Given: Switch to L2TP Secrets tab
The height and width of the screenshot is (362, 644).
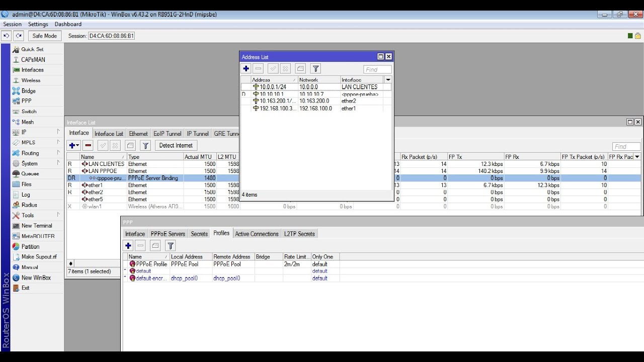Looking at the screenshot, I should point(299,234).
